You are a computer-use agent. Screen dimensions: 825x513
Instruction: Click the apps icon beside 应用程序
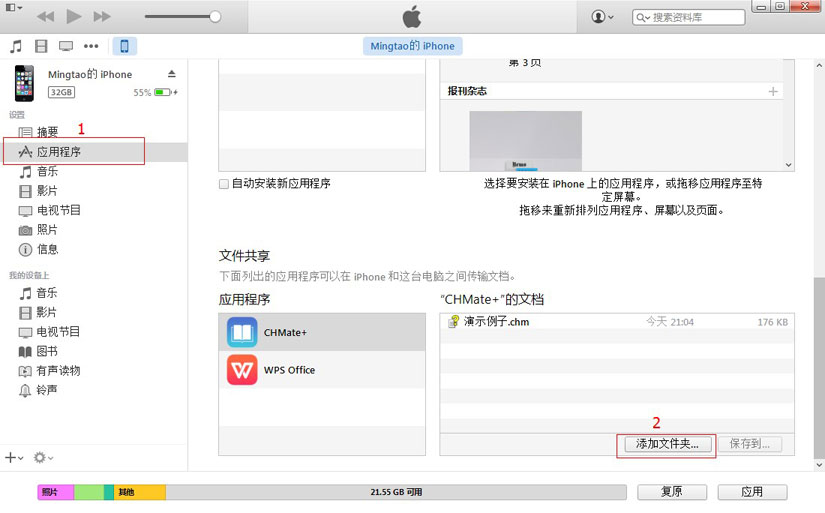click(x=25, y=152)
